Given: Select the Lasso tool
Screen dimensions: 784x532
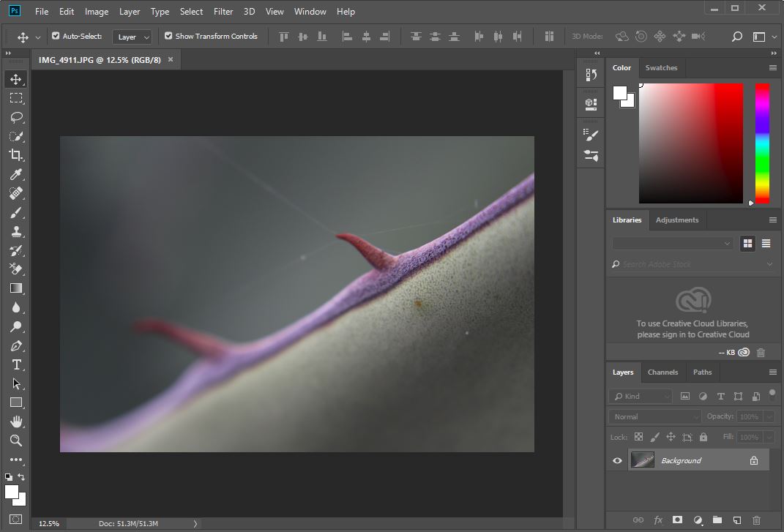Looking at the screenshot, I should tap(16, 117).
